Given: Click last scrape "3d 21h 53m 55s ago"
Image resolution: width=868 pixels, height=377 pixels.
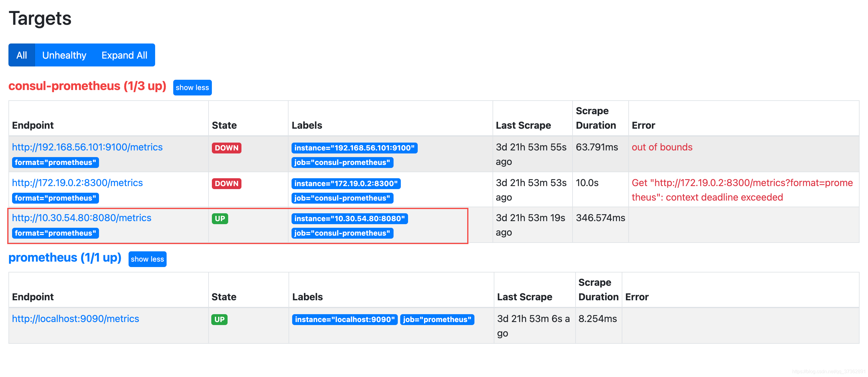Looking at the screenshot, I should pyautogui.click(x=531, y=154).
